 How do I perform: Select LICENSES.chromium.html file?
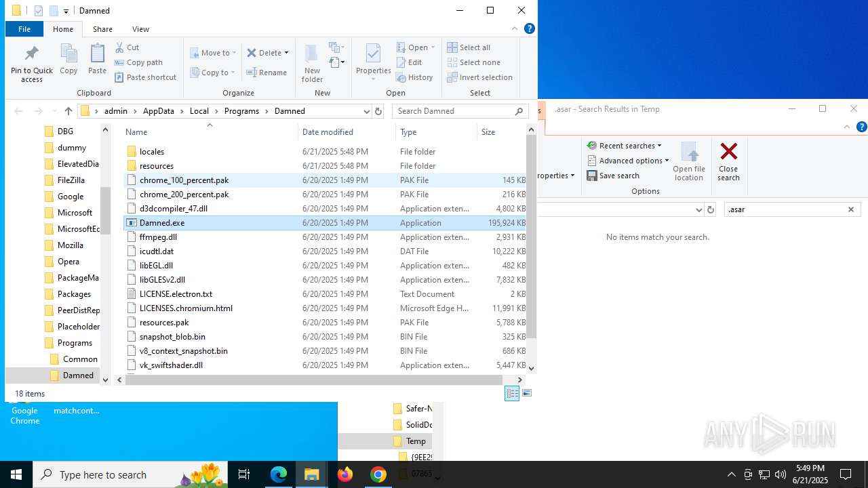325,308
